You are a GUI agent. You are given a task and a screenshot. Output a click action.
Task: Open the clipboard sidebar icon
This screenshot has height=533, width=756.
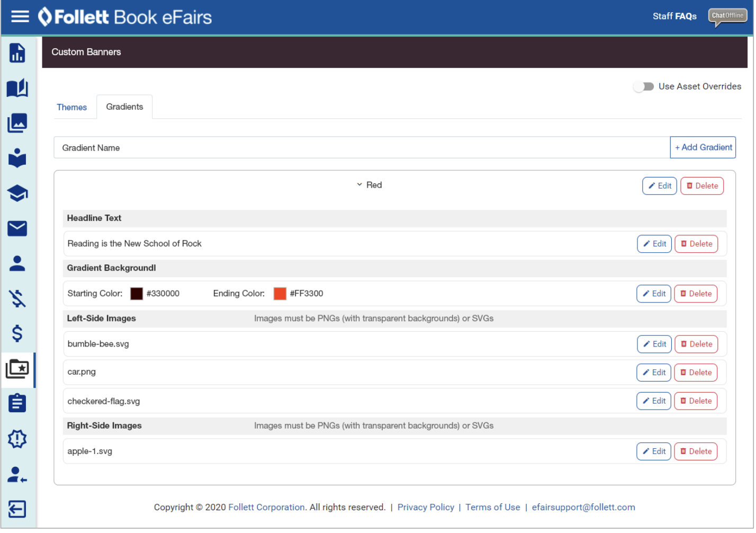click(17, 404)
